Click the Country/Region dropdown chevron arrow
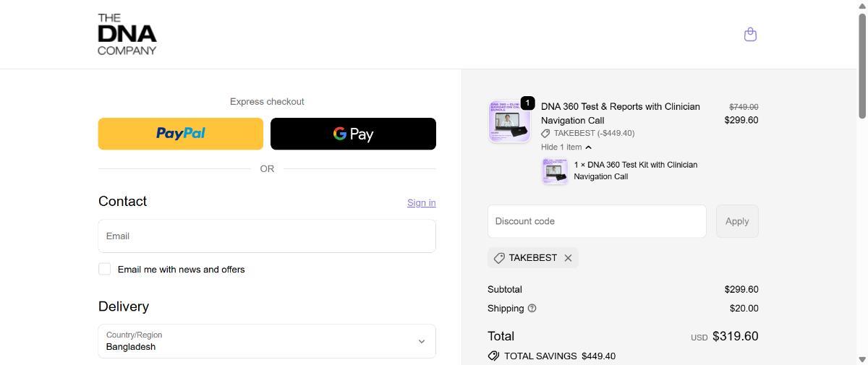This screenshot has width=868, height=365. click(421, 341)
